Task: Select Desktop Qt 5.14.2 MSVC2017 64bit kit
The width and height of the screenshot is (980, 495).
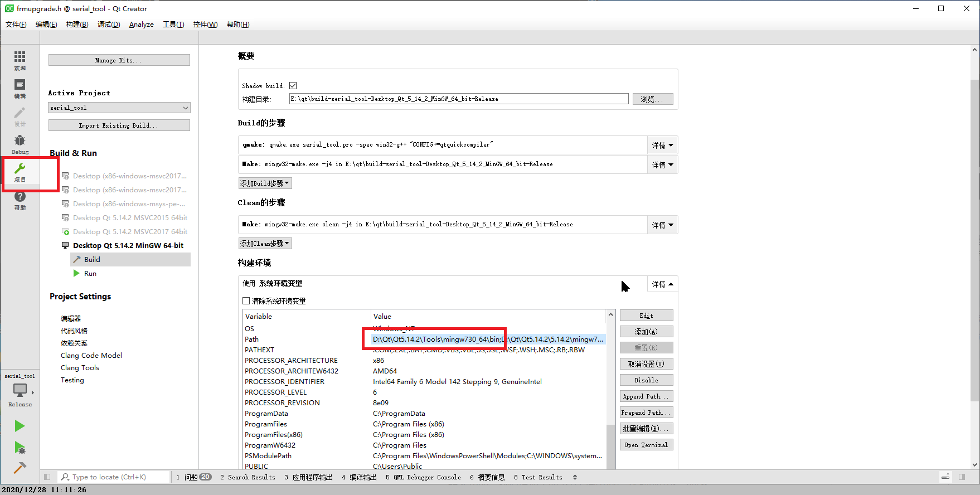Action: 124,231
